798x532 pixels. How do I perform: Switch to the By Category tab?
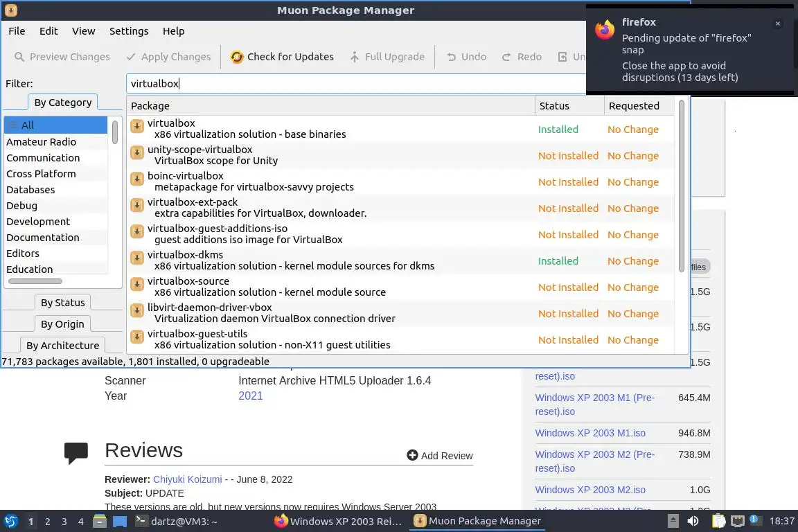click(x=62, y=103)
